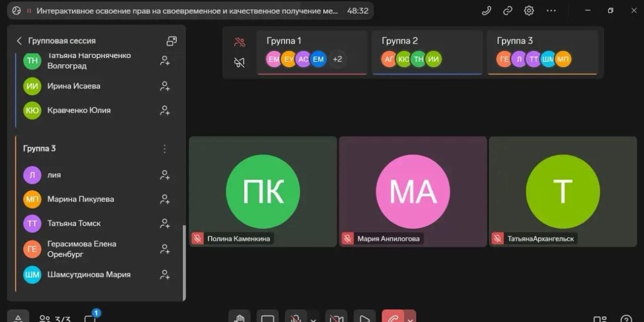Add Марина Пикулева using her add-person icon
Viewport: 644px width, 322px height.
(164, 199)
